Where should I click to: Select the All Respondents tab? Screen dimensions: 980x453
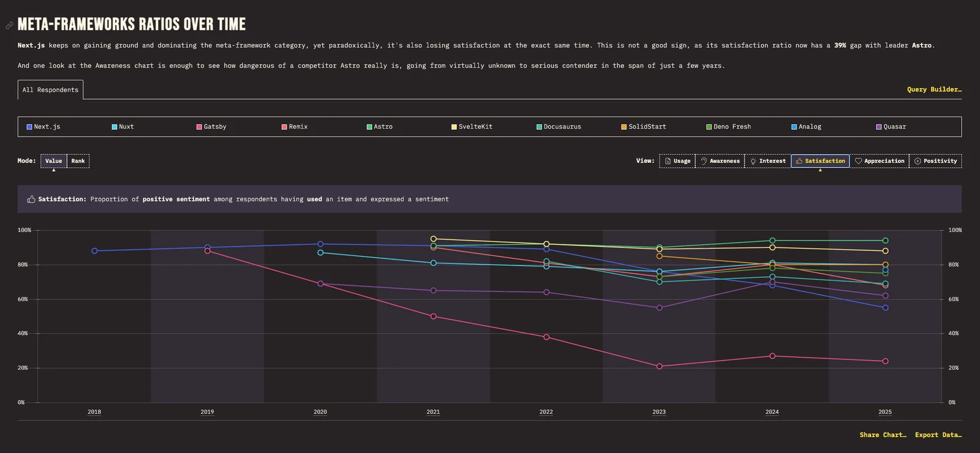point(50,89)
